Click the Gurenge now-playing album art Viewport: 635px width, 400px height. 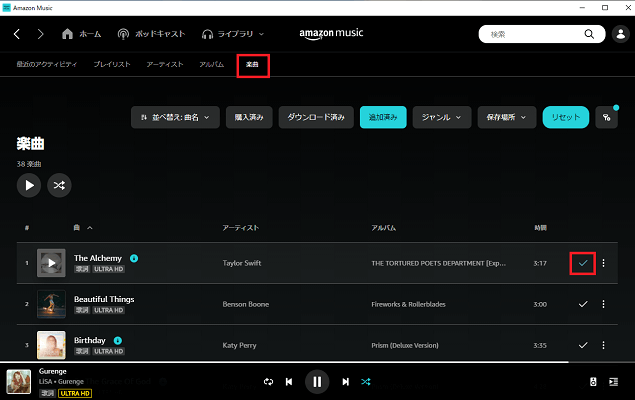[19, 381]
